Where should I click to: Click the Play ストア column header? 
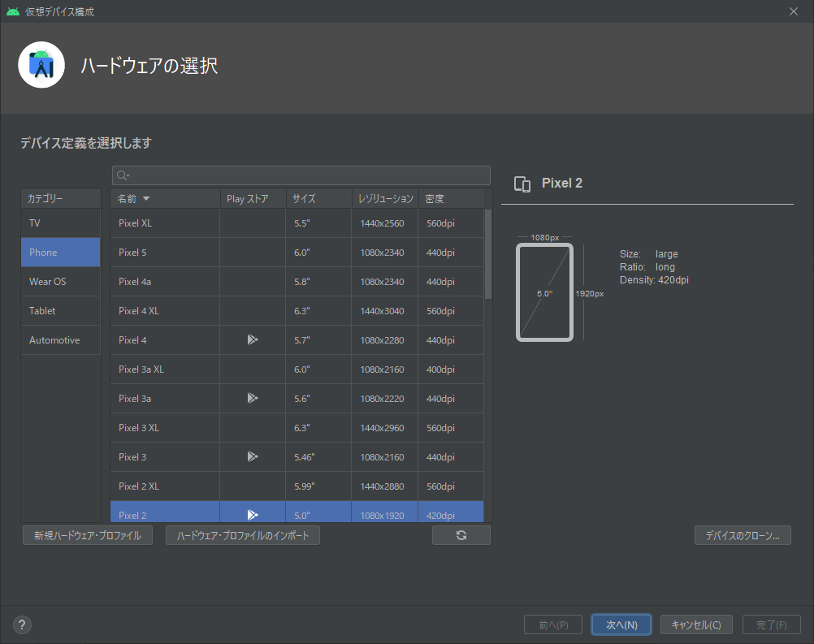tap(253, 199)
